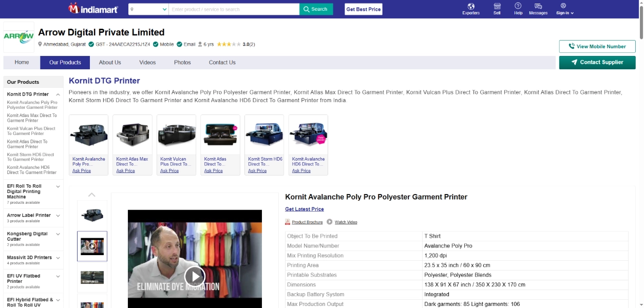Click the Contact Supplier button
This screenshot has width=644, height=308.
597,63
